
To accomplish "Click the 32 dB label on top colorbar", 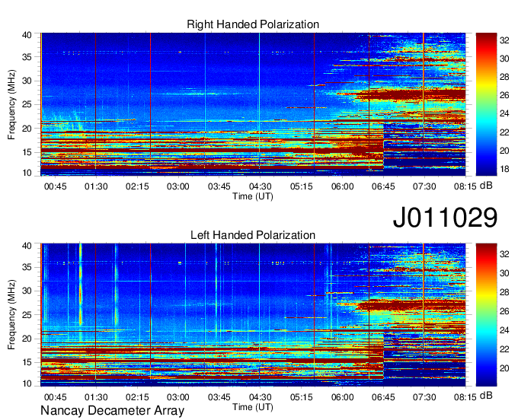I will [x=504, y=40].
